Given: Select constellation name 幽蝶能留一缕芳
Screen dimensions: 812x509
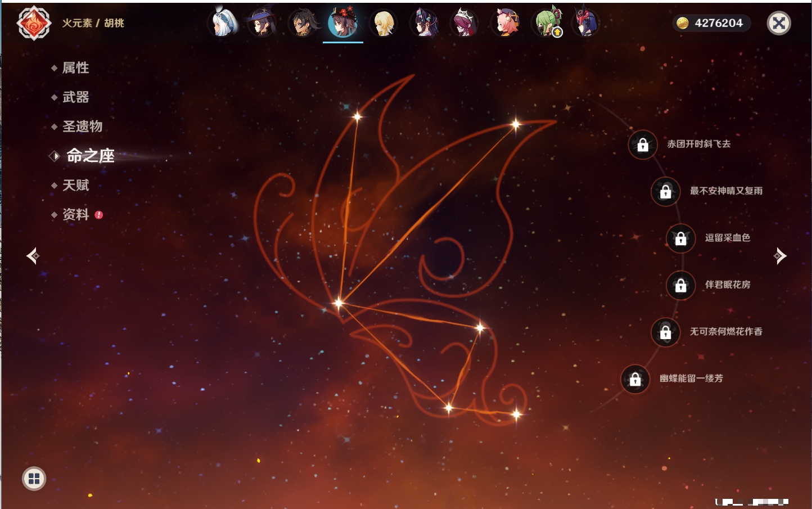Looking at the screenshot, I should pos(691,379).
